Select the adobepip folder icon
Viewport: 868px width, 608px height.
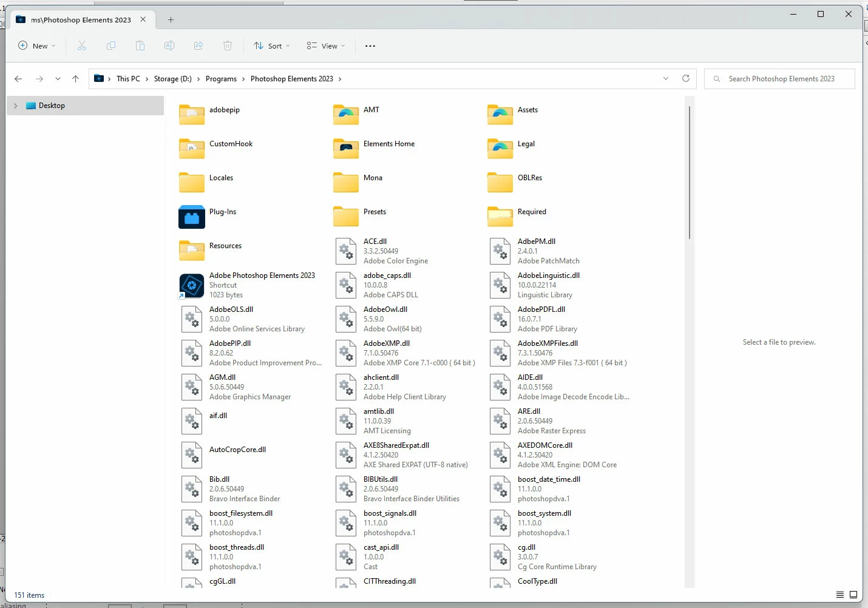click(192, 115)
